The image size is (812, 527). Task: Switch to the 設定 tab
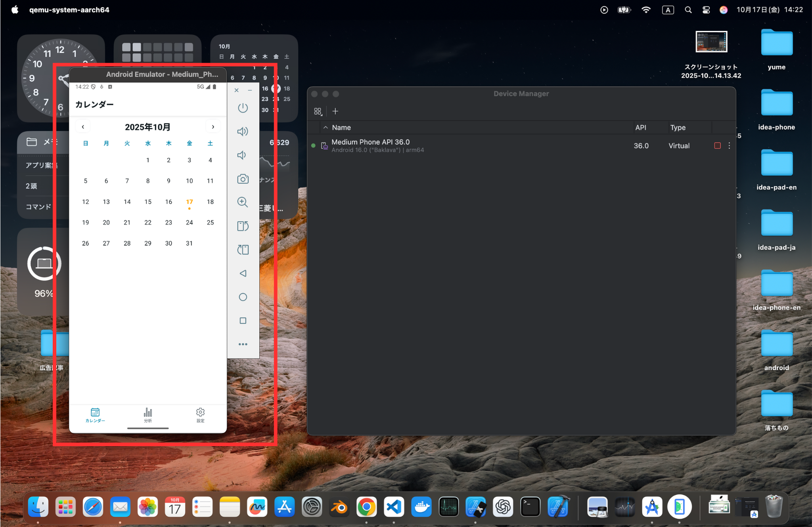tap(201, 415)
